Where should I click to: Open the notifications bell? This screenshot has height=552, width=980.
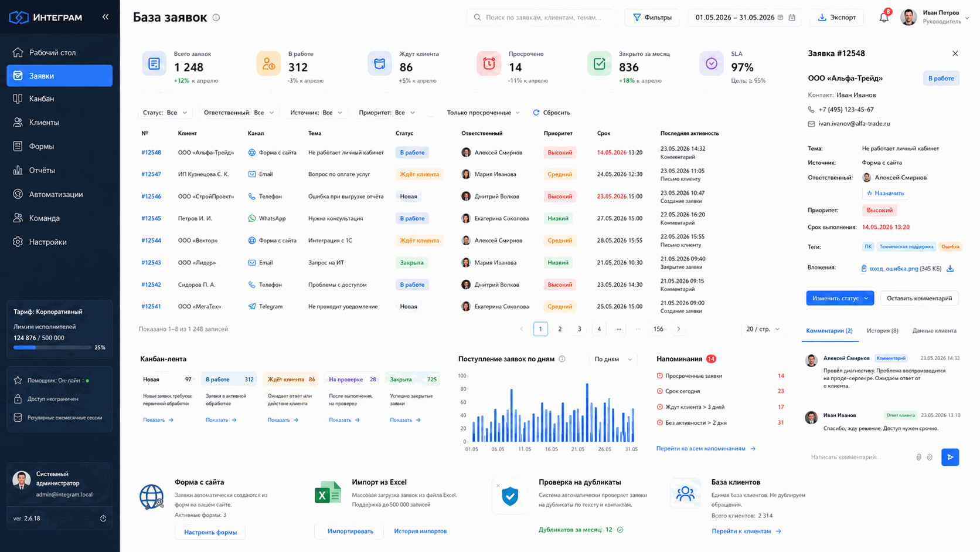tap(884, 18)
